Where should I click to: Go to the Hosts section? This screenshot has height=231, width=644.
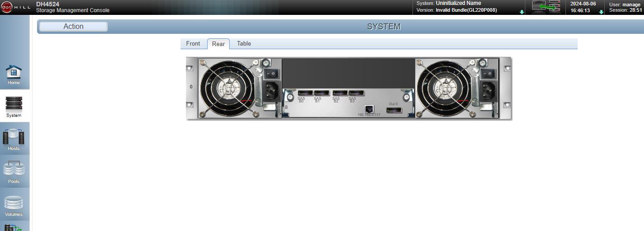14,139
